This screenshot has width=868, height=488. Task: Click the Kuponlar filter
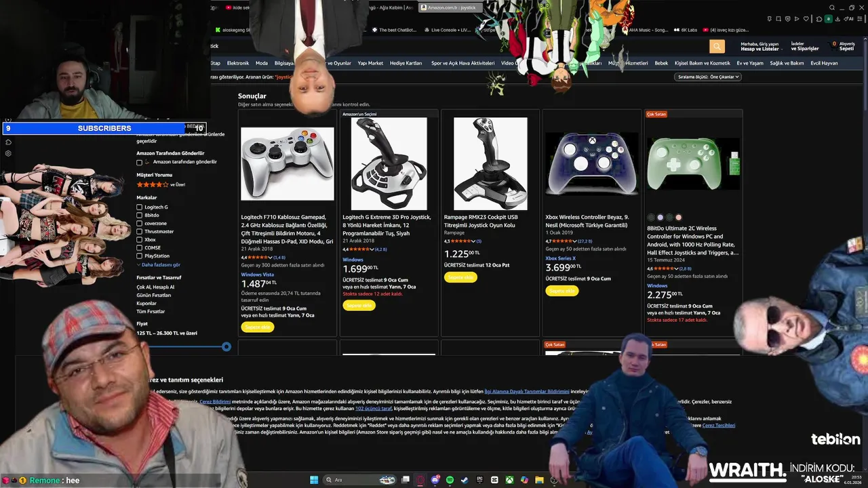coord(146,303)
